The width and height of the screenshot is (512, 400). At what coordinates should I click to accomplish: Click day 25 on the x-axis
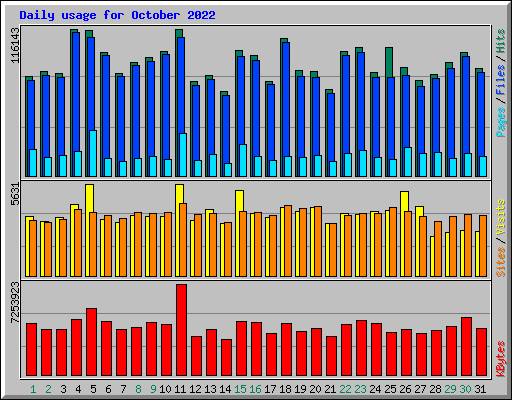390,389
